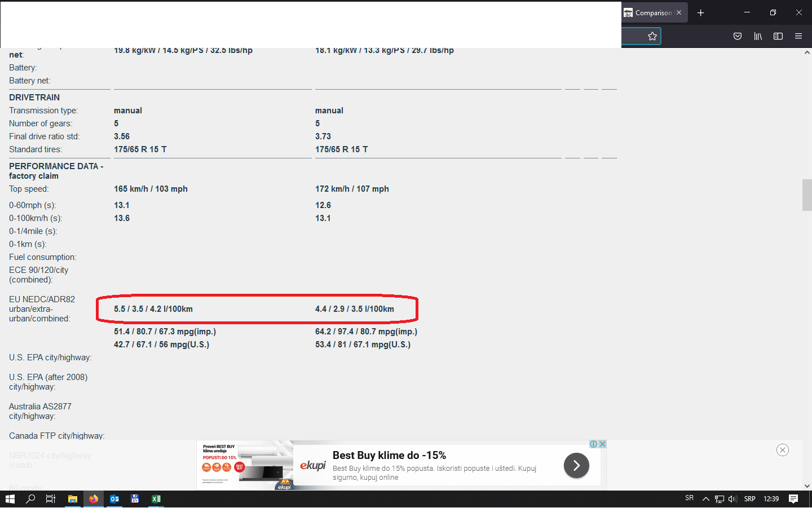Viewport: 812px width, 521px height.
Task: Click the 0-60mph value 13.1
Action: [x=122, y=205]
